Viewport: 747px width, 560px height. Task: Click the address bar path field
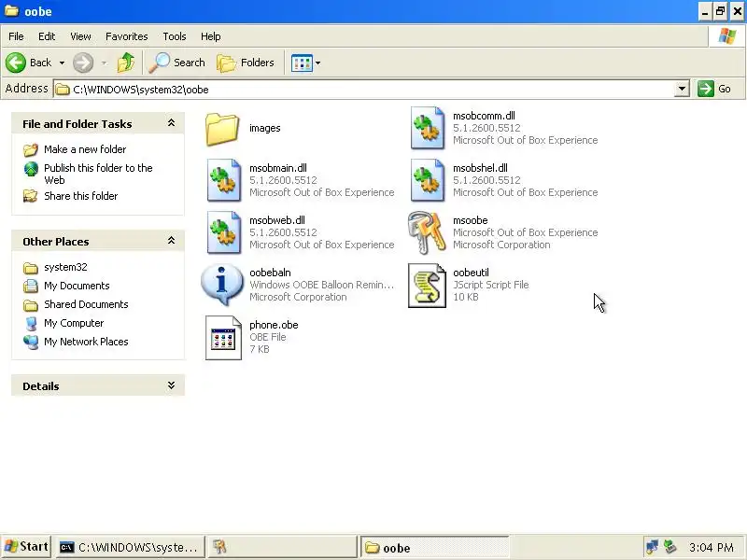tap(364, 89)
